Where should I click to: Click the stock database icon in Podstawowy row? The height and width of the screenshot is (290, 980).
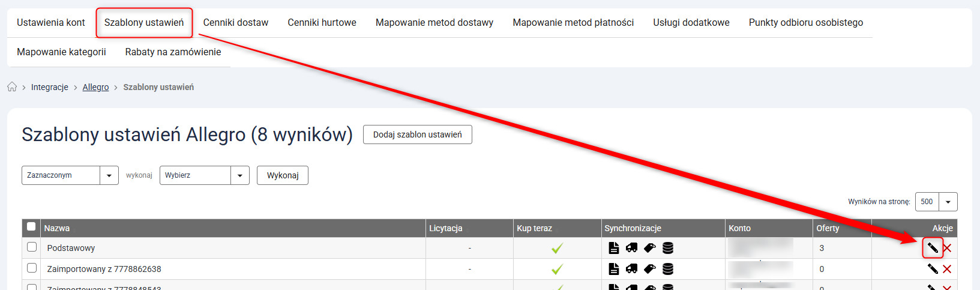click(x=668, y=248)
